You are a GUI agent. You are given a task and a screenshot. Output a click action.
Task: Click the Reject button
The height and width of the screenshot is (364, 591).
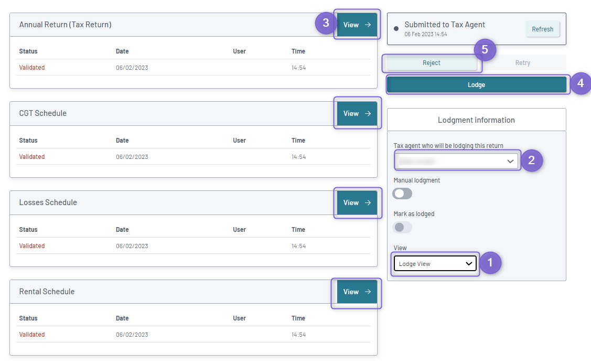(432, 63)
